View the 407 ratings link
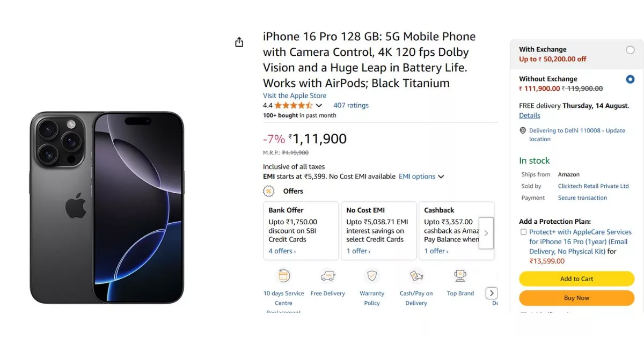Image resolution: width=644 pixels, height=337 pixels. pyautogui.click(x=350, y=105)
